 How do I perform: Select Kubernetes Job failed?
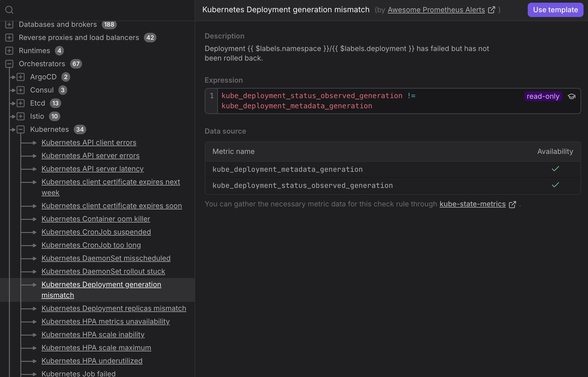pos(78,373)
